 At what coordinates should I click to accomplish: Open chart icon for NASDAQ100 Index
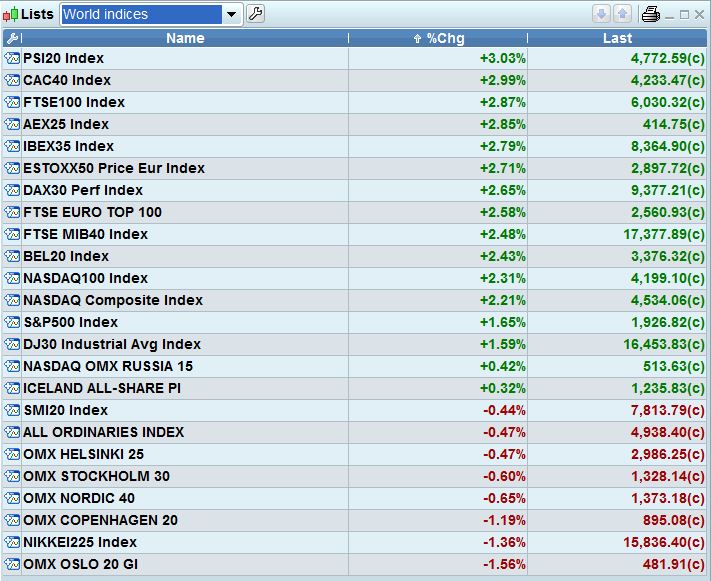coord(12,278)
